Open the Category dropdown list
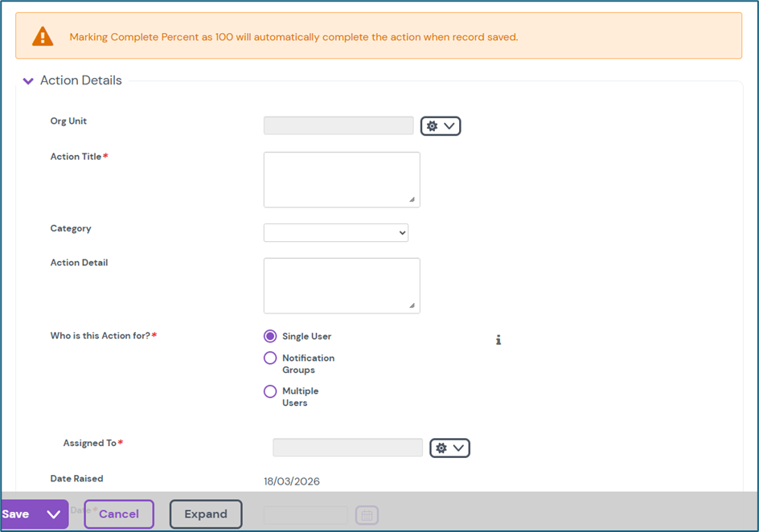The width and height of the screenshot is (759, 532). tap(336, 232)
